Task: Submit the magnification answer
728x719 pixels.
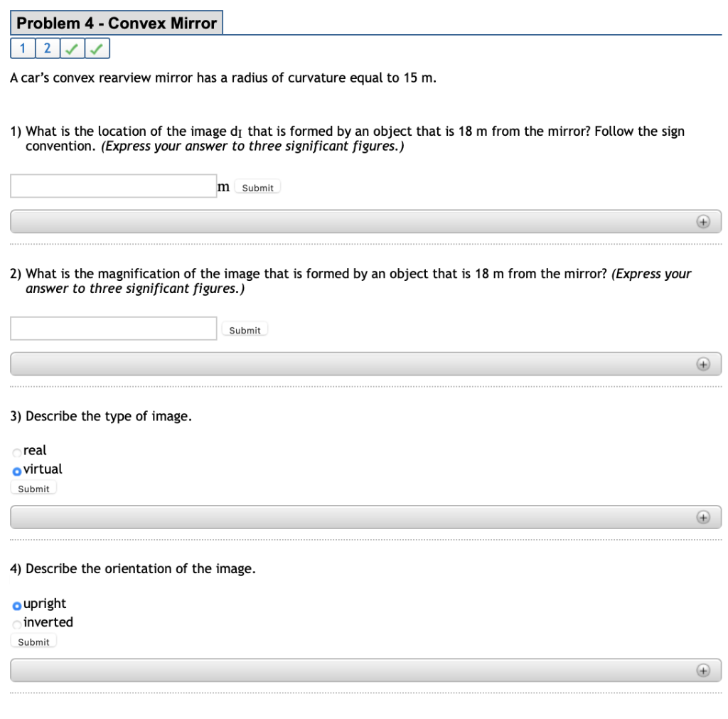Action: (245, 330)
